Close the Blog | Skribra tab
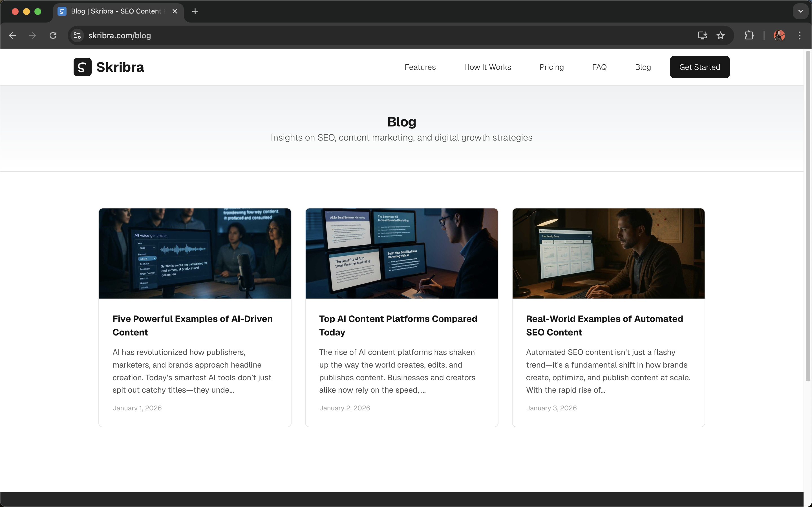812x507 pixels. (175, 11)
